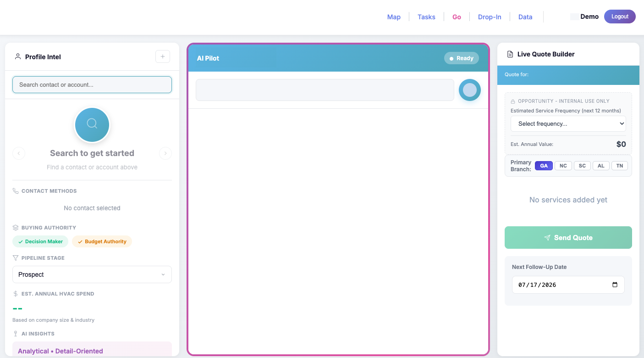Click the No services added yet text
Image resolution: width=644 pixels, height=358 pixels.
568,200
